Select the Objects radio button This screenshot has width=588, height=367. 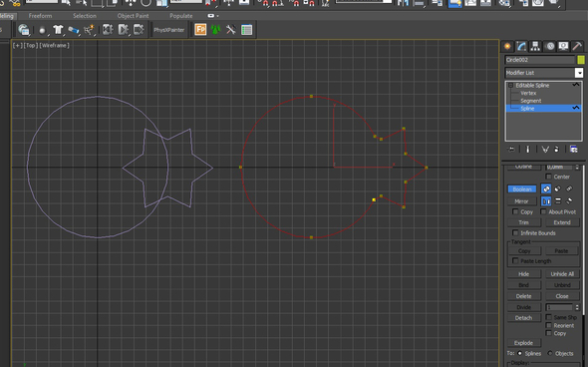coord(550,353)
